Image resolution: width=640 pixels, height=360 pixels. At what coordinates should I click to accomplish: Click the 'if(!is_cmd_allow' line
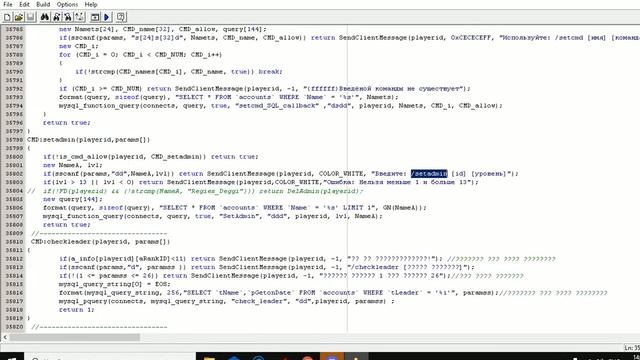tap(151, 156)
